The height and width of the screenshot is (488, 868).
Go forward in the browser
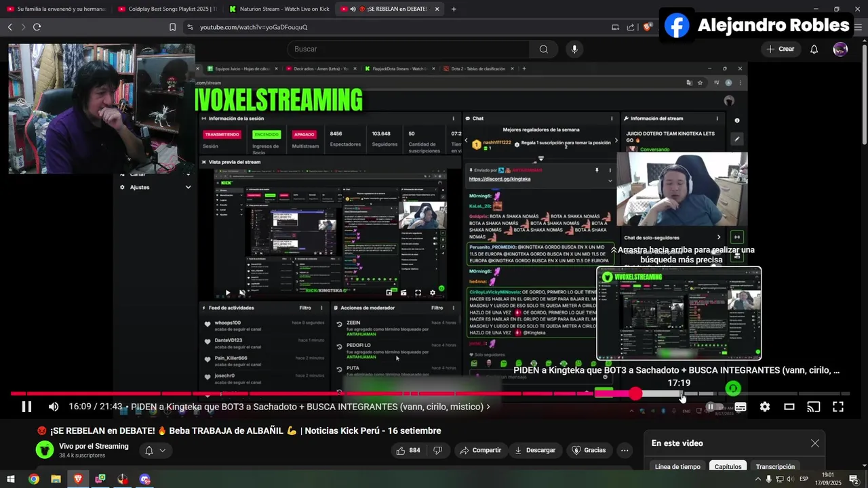(23, 27)
